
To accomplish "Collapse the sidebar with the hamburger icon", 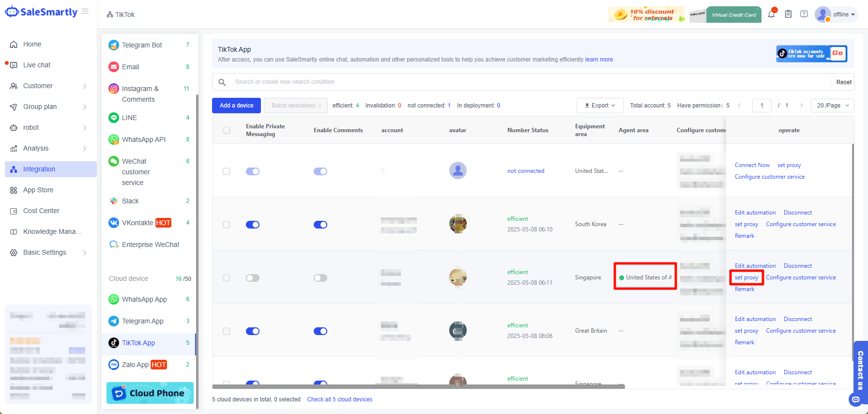I will (85, 12).
